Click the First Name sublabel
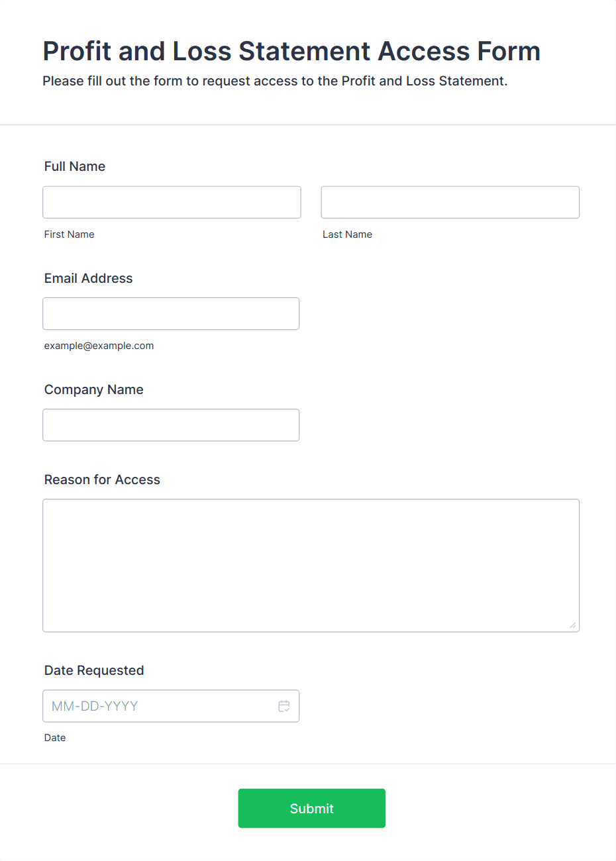616x861 pixels. point(70,234)
